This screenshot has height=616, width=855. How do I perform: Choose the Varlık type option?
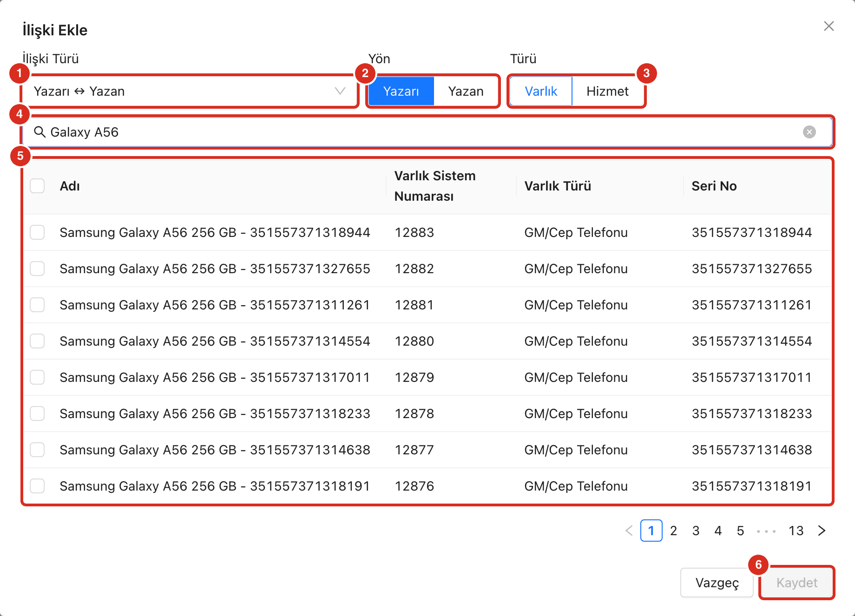click(x=541, y=91)
